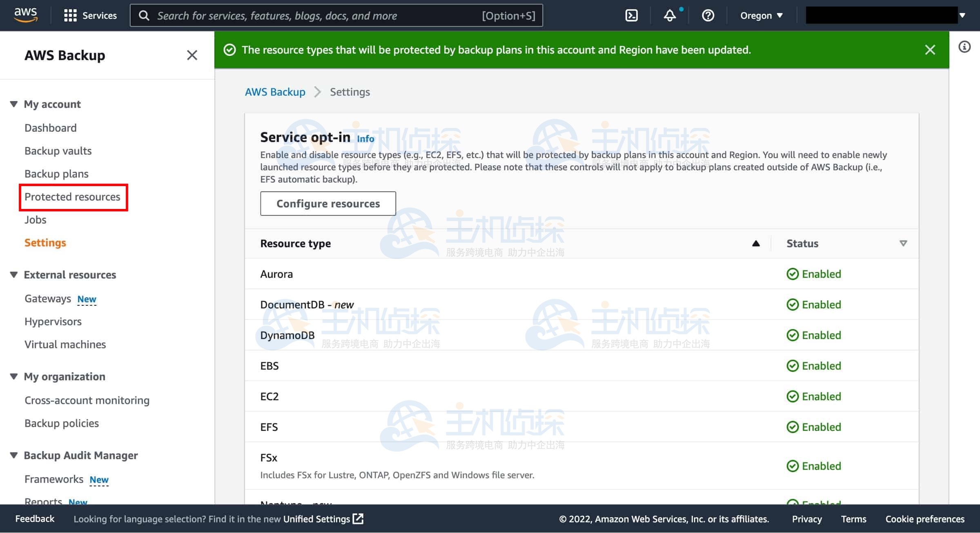This screenshot has height=533, width=980.
Task: Click the AWS logo home icon
Action: coord(25,15)
